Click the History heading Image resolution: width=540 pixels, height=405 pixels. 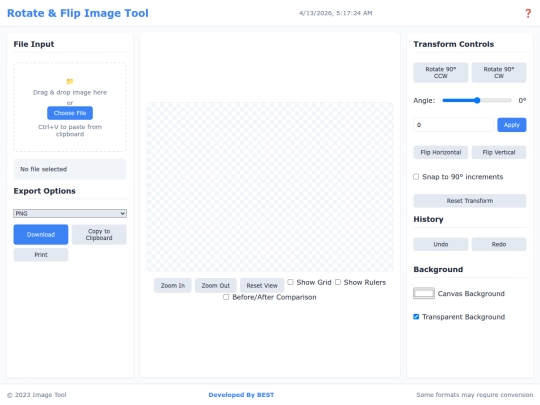pos(428,219)
